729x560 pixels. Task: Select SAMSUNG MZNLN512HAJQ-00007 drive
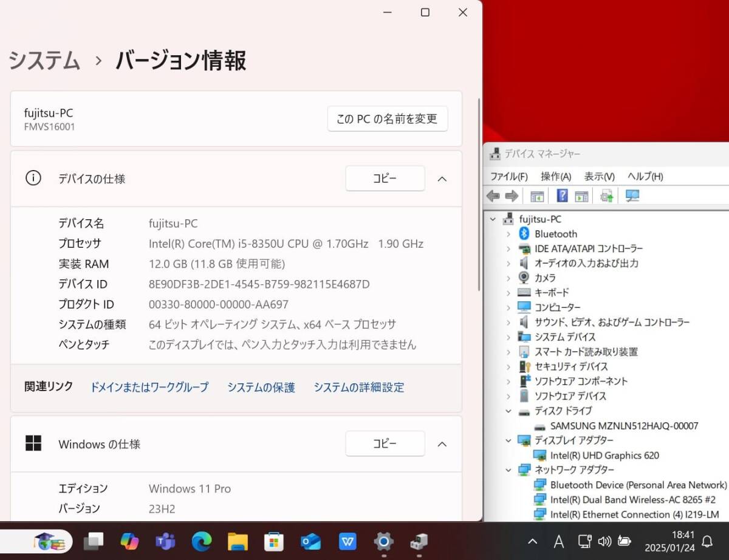[x=624, y=426]
